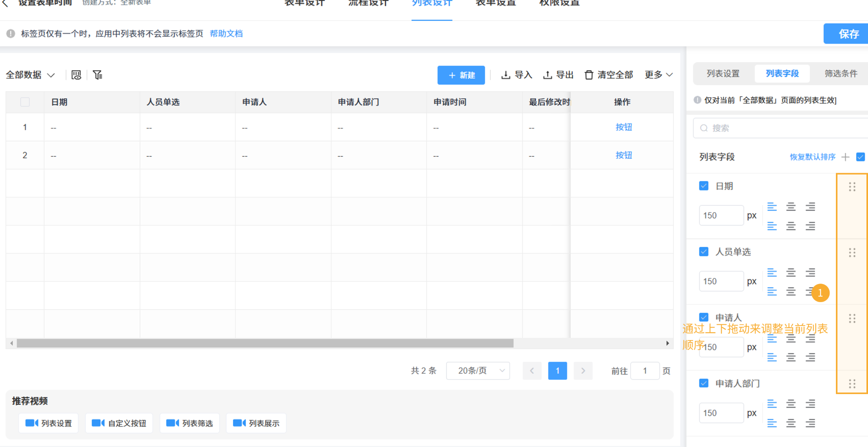Play the 列表筛选 recommended video
868x447 pixels.
[x=189, y=423]
